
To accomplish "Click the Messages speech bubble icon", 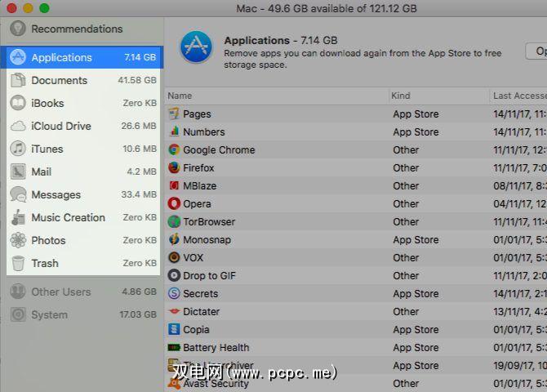I will click(x=18, y=194).
